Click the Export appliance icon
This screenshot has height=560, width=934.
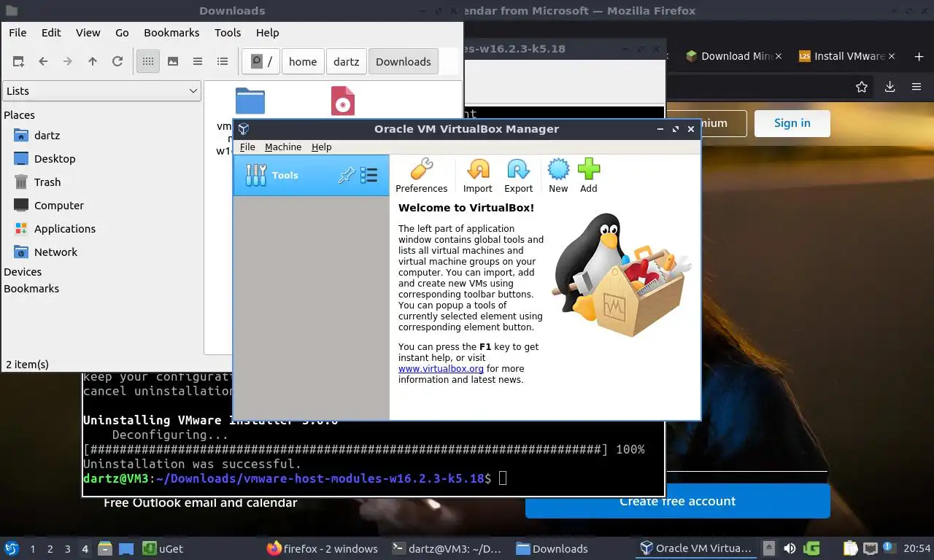519,176
